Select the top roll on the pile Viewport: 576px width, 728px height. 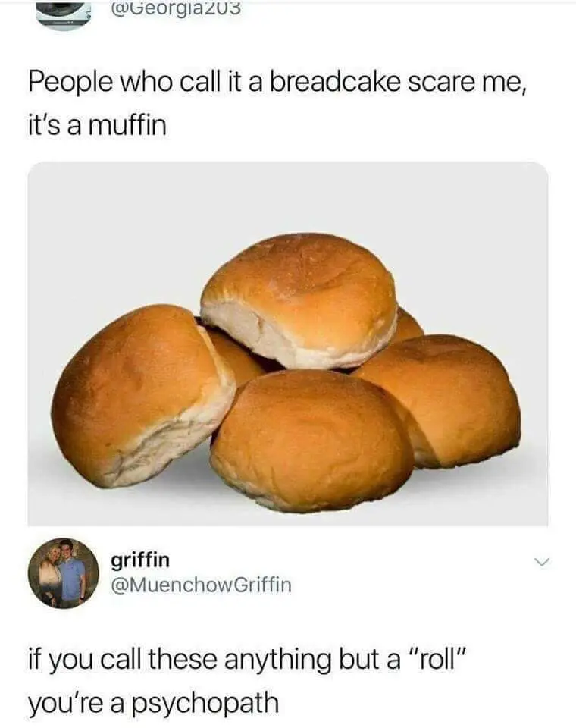coord(299,300)
